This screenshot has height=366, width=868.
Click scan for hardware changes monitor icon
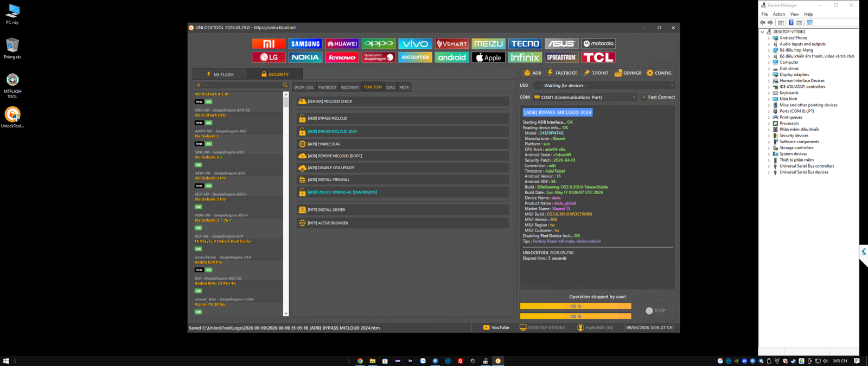click(809, 23)
